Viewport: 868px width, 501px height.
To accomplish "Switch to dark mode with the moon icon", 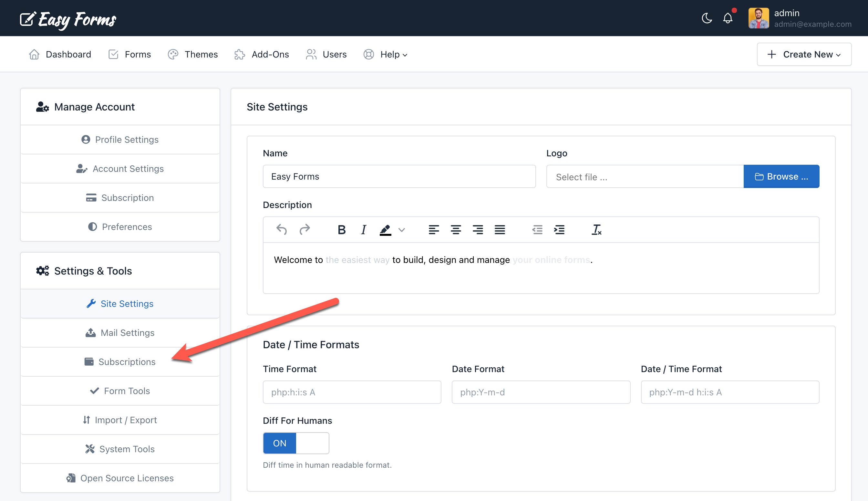I will (x=707, y=18).
